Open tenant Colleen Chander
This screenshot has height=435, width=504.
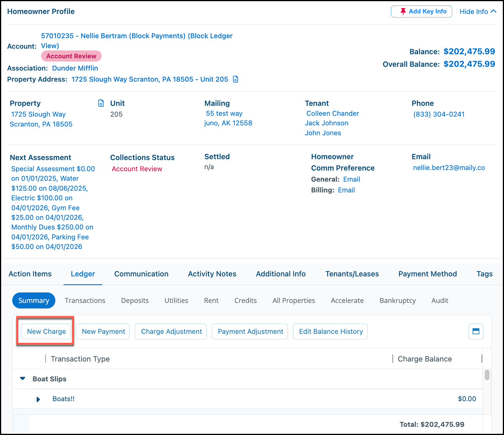click(x=333, y=113)
